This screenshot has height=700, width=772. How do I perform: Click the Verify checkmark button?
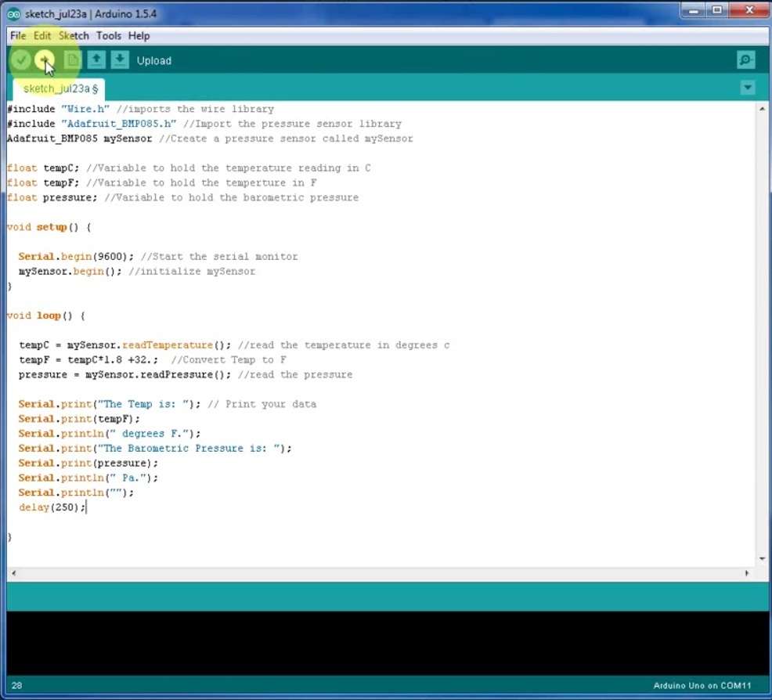pyautogui.click(x=21, y=60)
